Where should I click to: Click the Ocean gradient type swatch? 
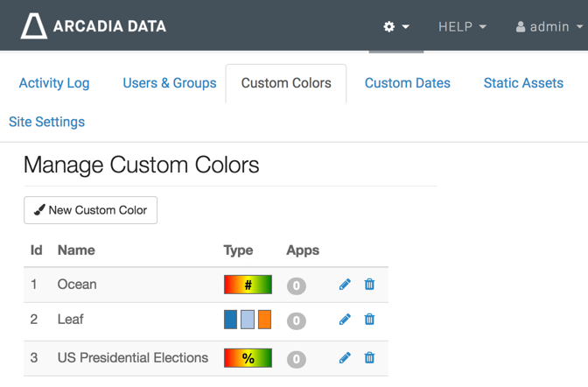(248, 285)
